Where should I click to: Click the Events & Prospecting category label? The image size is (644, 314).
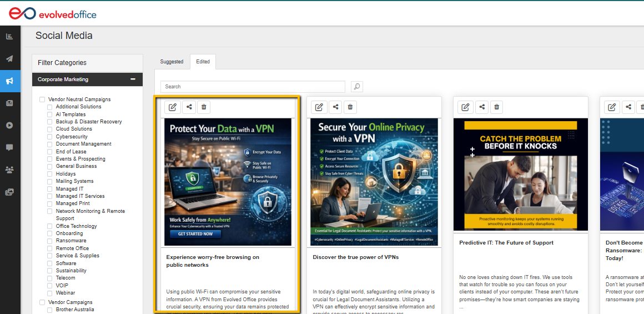click(x=81, y=159)
